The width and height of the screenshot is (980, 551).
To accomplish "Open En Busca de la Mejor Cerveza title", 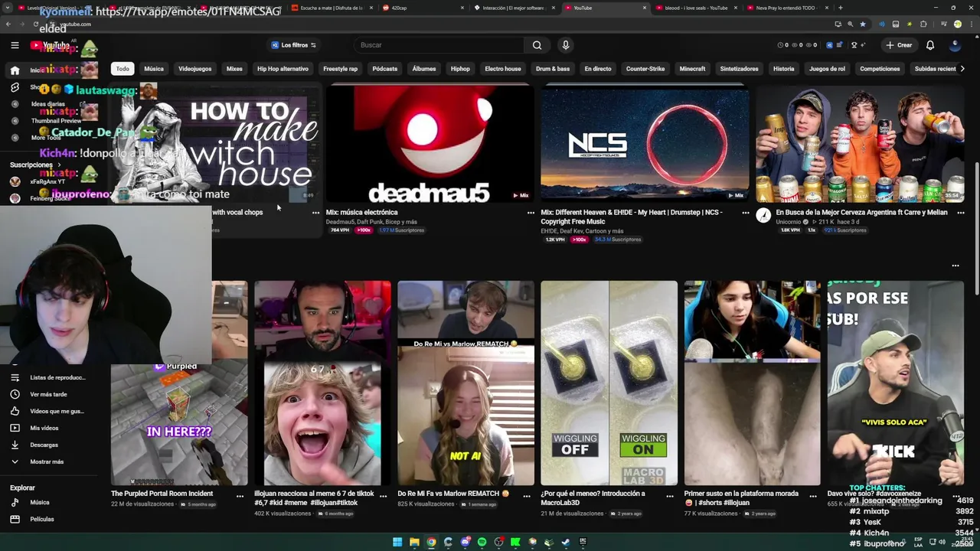I will 861,212.
